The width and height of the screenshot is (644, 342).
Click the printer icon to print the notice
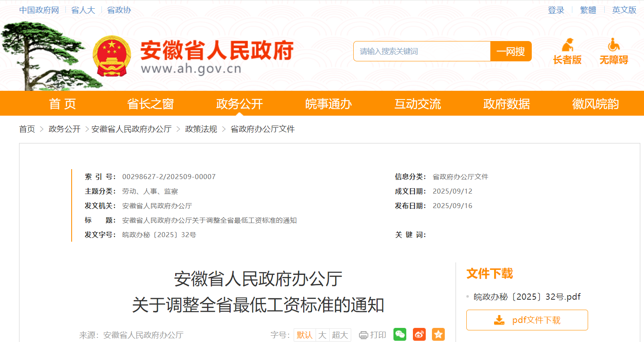tap(363, 334)
